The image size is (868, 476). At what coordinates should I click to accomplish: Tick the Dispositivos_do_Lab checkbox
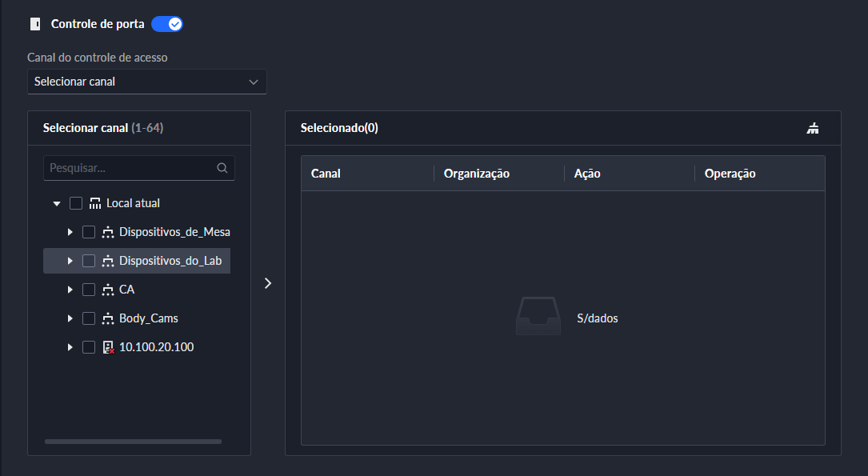(x=89, y=261)
